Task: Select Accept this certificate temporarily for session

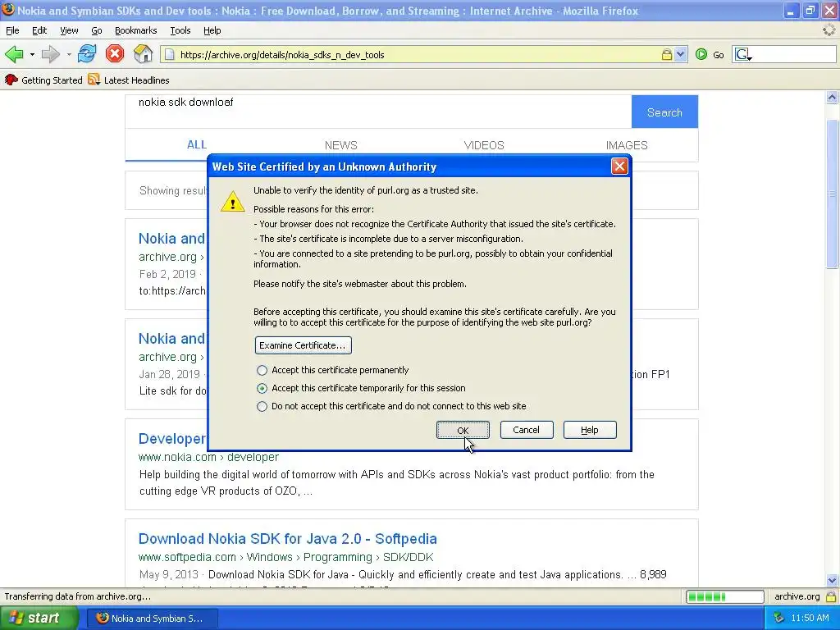Action: pos(262,388)
